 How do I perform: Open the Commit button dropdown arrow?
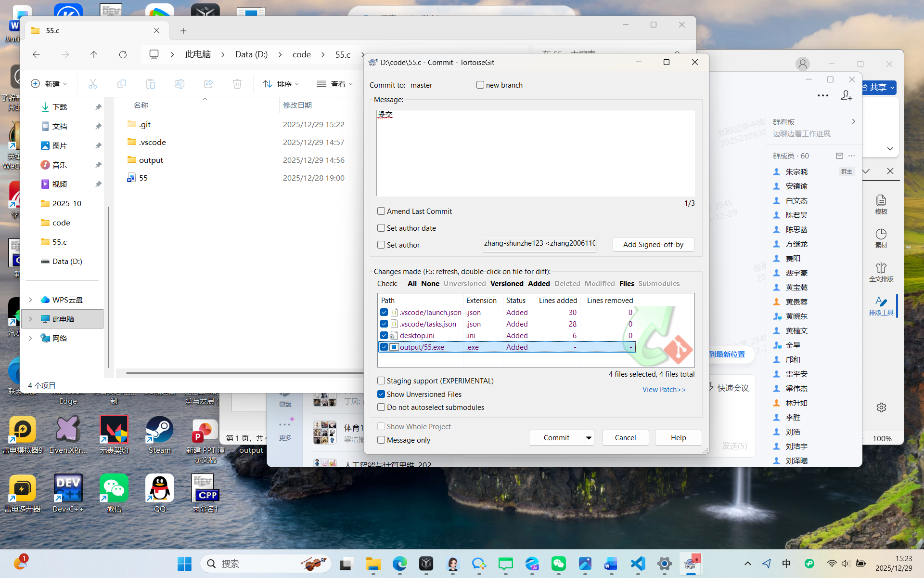pyautogui.click(x=589, y=438)
